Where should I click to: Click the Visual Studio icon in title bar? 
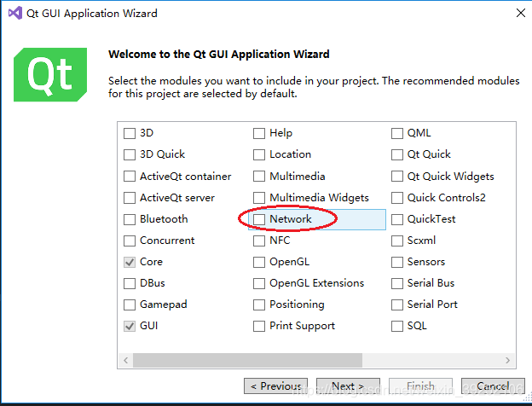point(15,13)
